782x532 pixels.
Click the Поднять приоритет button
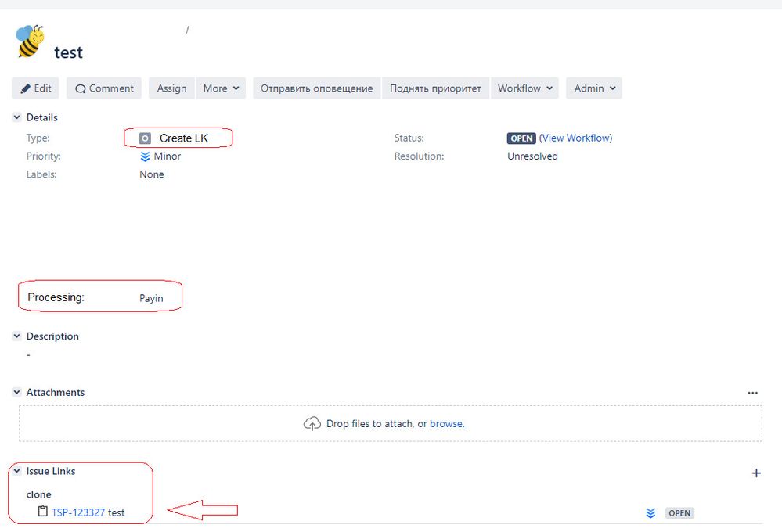click(x=435, y=88)
